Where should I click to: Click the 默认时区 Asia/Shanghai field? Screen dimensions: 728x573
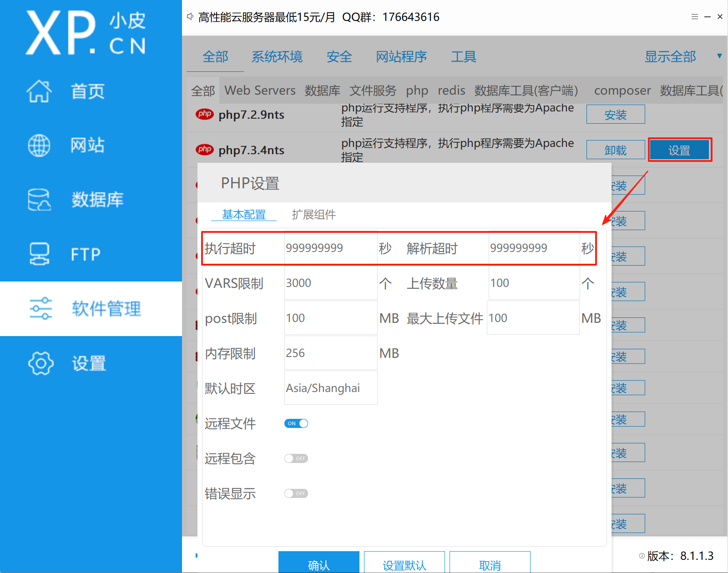[330, 388]
